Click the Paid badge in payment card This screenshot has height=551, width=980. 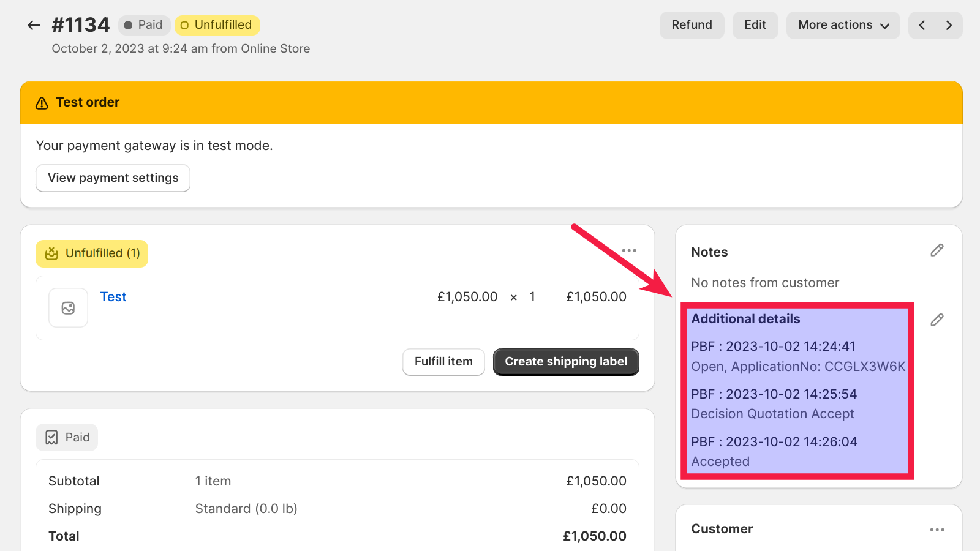(67, 438)
